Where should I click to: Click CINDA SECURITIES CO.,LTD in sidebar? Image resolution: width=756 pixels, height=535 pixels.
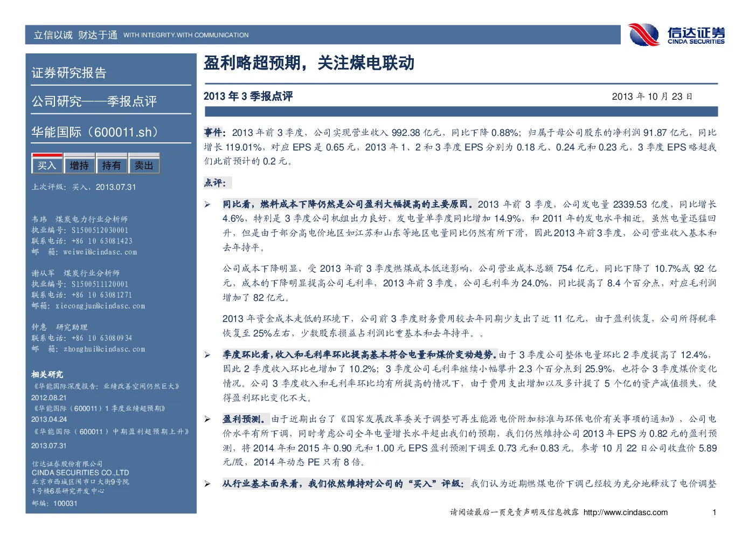point(80,473)
